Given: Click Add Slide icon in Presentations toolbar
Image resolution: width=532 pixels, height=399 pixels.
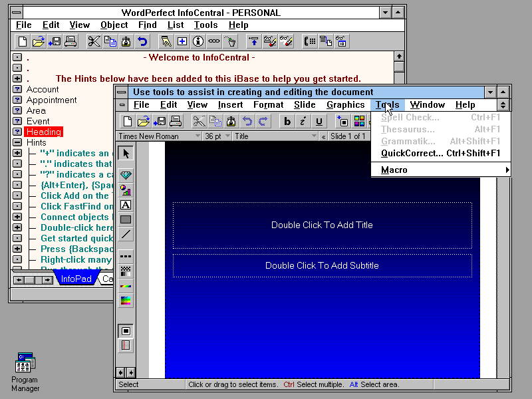Looking at the screenshot, I should click(x=343, y=121).
